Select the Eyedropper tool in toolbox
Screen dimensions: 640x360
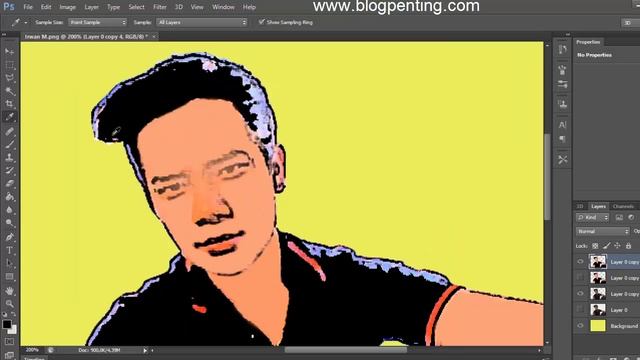[9, 117]
